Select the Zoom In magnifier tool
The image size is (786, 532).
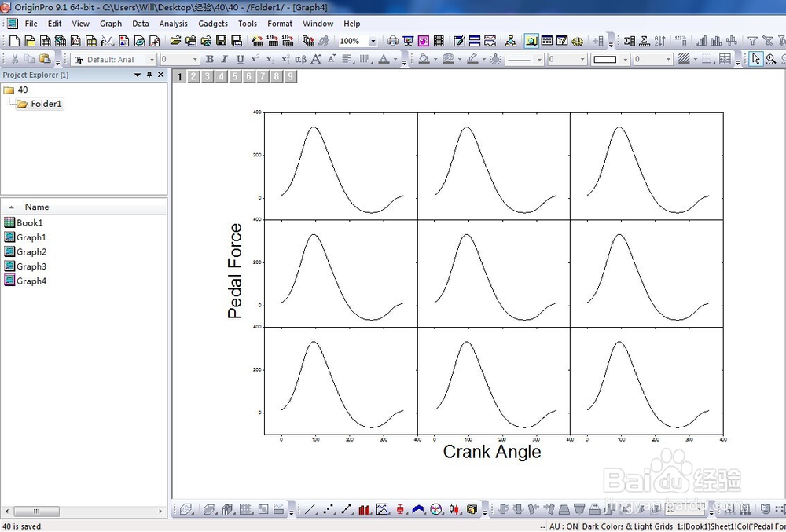click(x=771, y=59)
